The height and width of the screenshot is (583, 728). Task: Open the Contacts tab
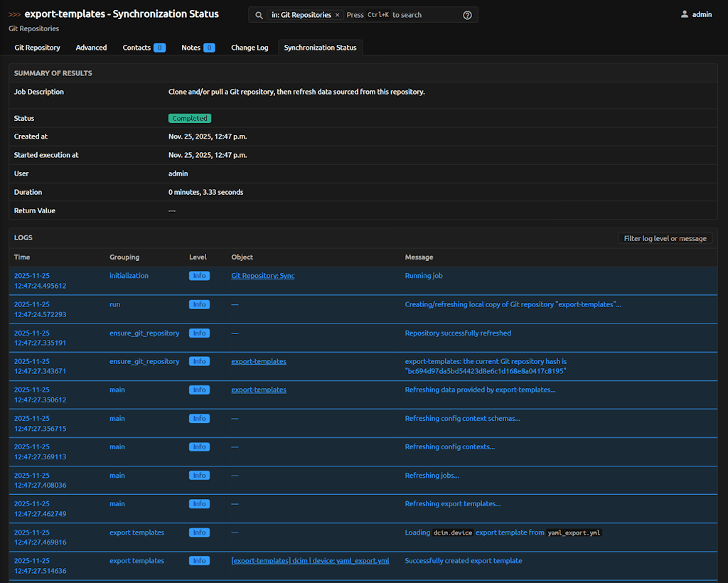point(136,48)
